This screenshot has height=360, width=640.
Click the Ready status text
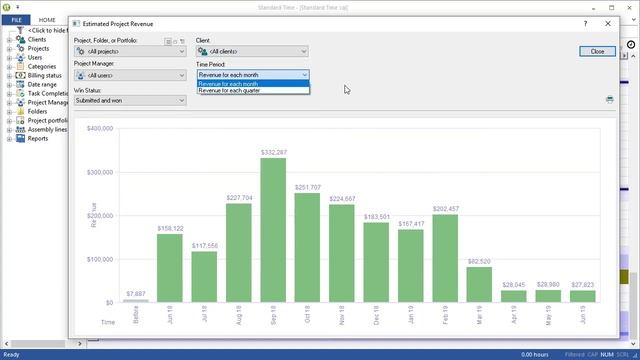pyautogui.click(x=11, y=355)
